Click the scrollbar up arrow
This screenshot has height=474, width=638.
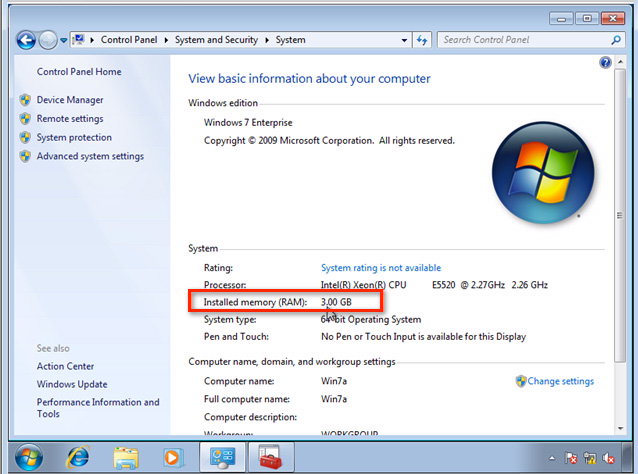click(620, 62)
